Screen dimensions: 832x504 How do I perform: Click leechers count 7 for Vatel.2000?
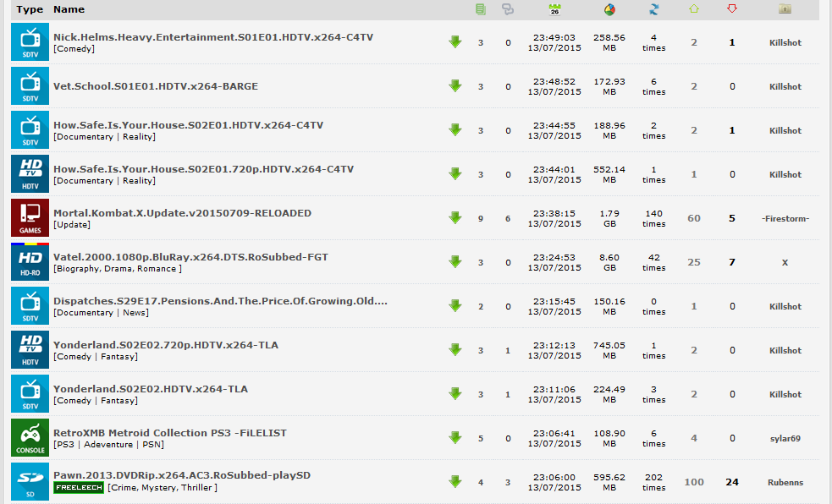coord(732,262)
